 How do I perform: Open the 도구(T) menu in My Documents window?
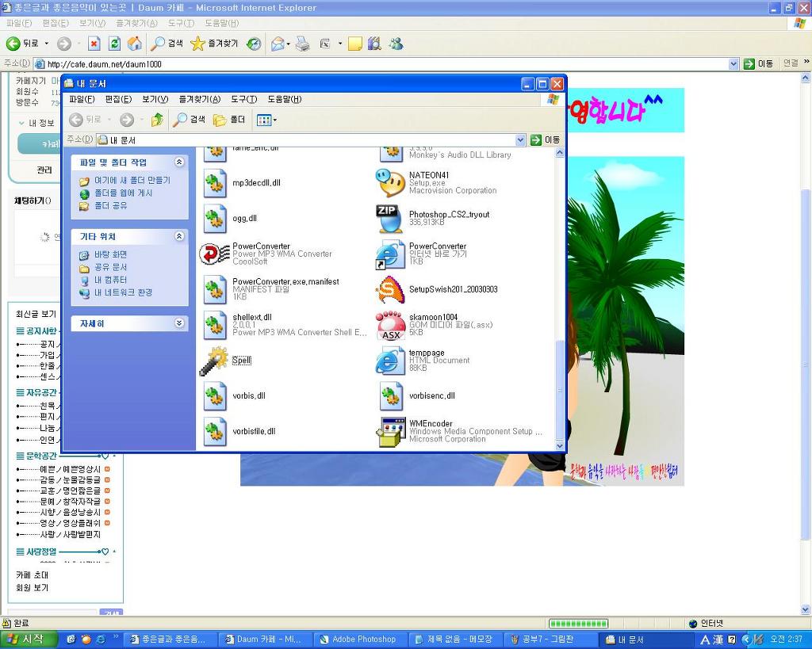[243, 99]
